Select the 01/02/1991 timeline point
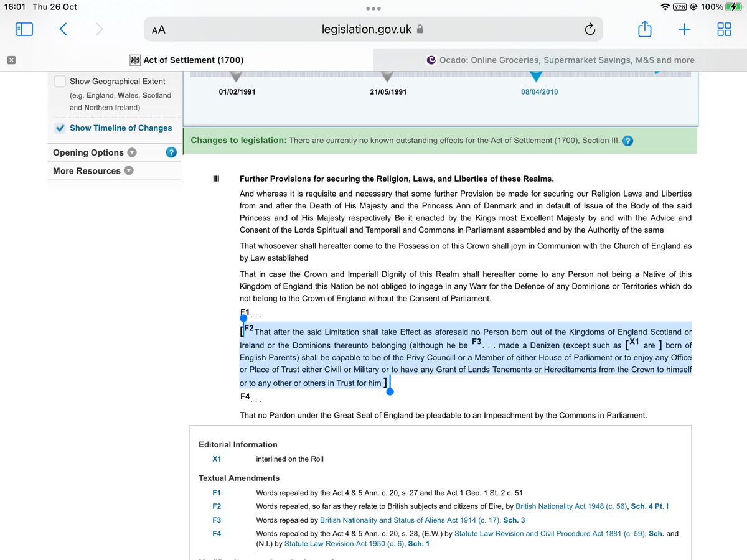The width and height of the screenshot is (747, 560). click(237, 91)
